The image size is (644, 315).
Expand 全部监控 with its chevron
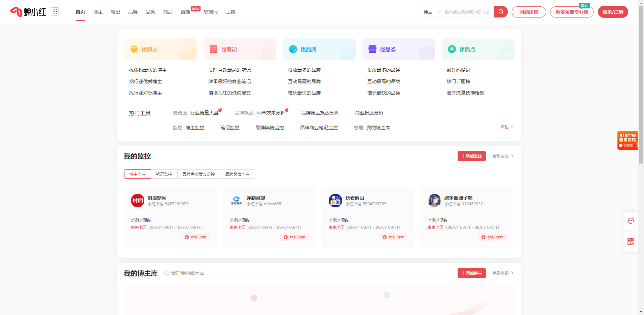tap(503, 156)
